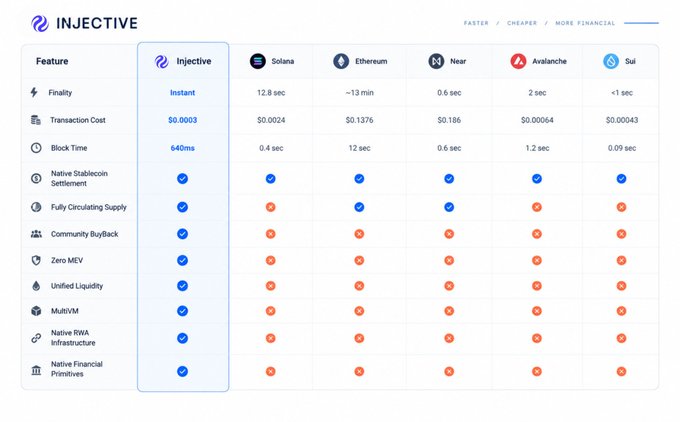The image size is (680, 422).
Task: Click the Unified Liquidity droplet icon
Action: tap(36, 286)
